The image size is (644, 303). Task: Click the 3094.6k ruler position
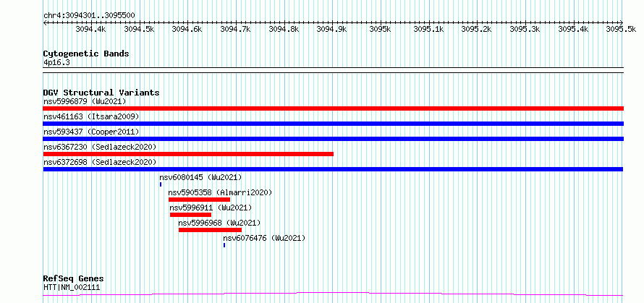click(x=187, y=29)
